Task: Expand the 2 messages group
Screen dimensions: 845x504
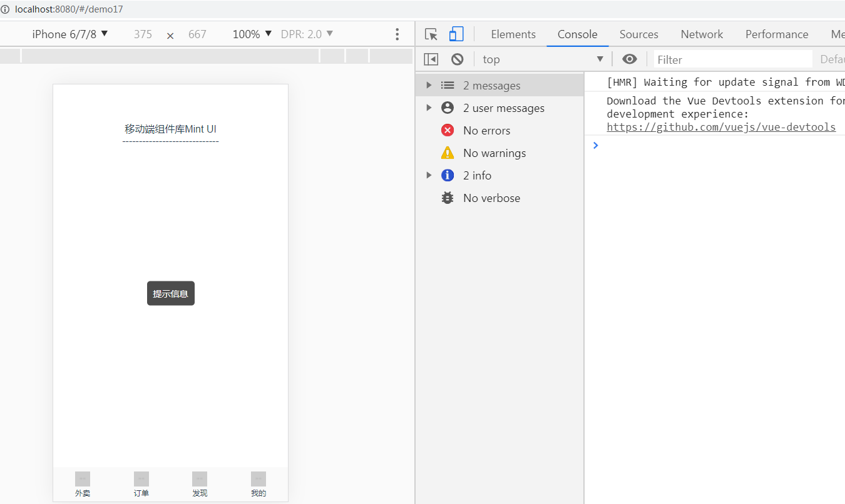Action: click(429, 85)
